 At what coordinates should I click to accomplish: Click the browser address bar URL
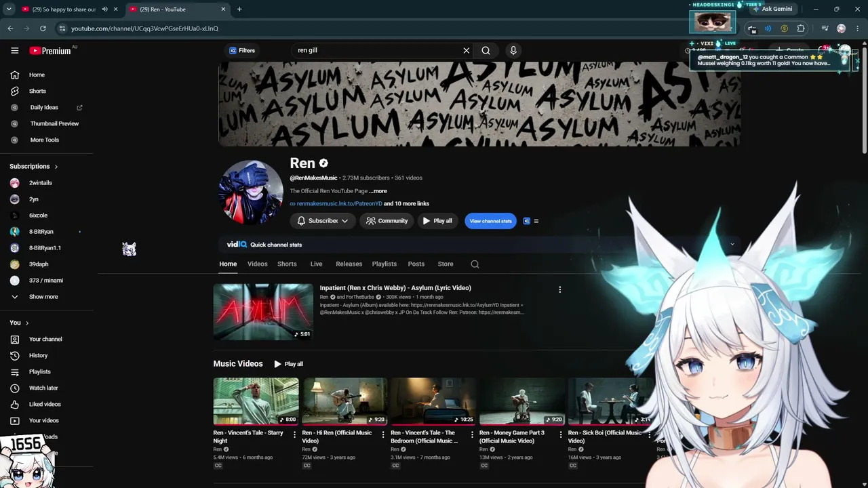click(x=145, y=28)
